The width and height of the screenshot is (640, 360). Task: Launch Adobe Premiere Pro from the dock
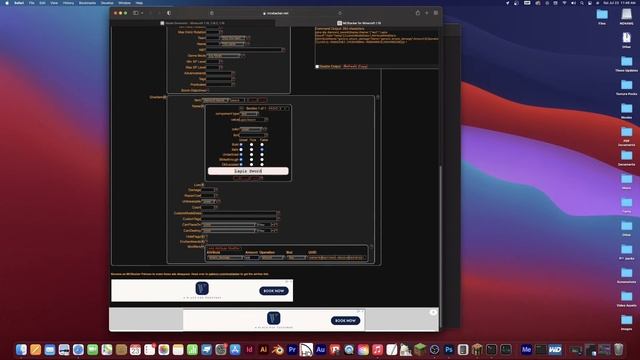pyautogui.click(x=292, y=350)
